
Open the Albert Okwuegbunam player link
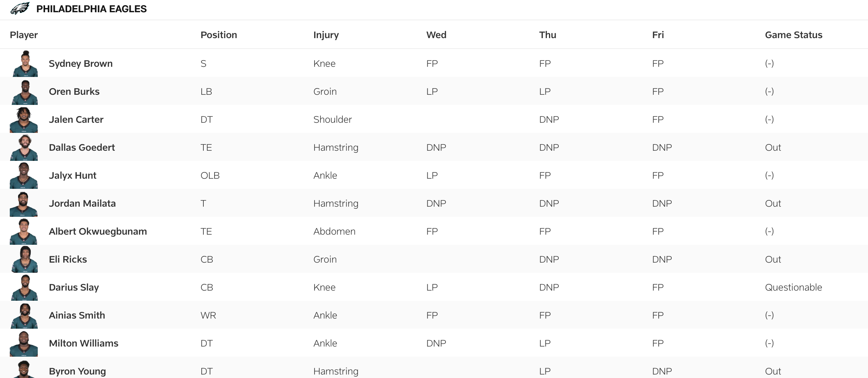tap(98, 231)
